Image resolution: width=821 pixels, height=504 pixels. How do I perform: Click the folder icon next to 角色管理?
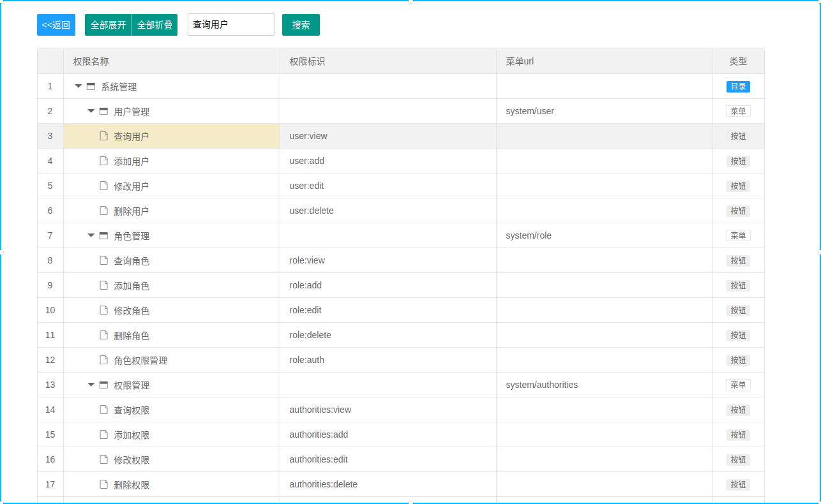103,235
